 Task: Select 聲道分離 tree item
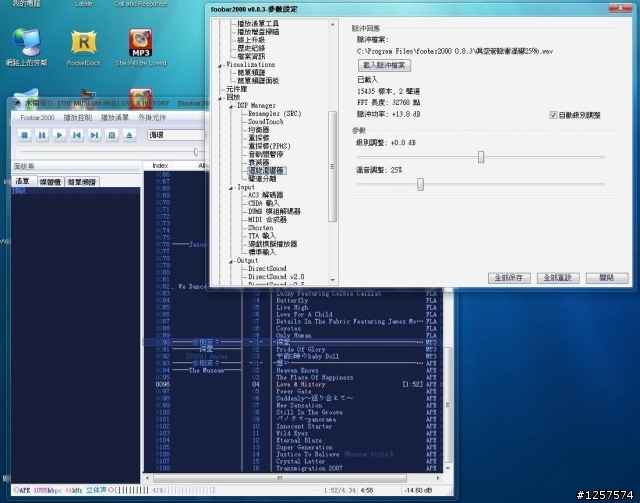tap(262, 179)
